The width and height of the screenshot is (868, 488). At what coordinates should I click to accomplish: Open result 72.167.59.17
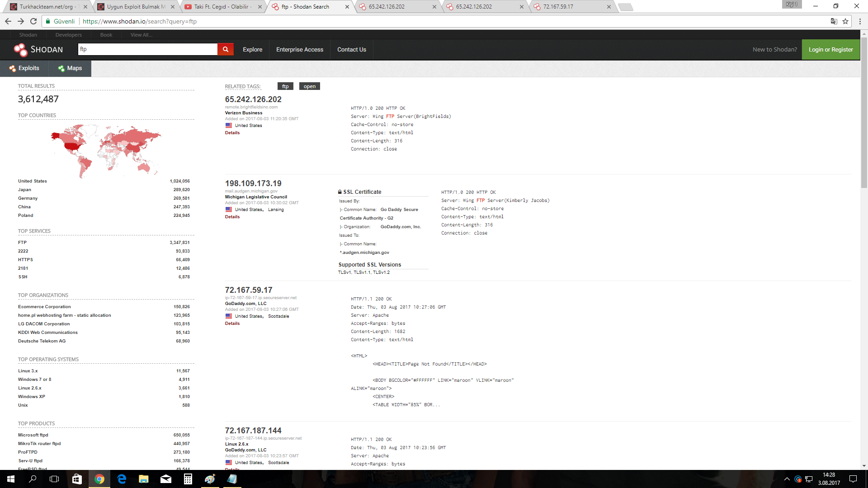coord(249,290)
